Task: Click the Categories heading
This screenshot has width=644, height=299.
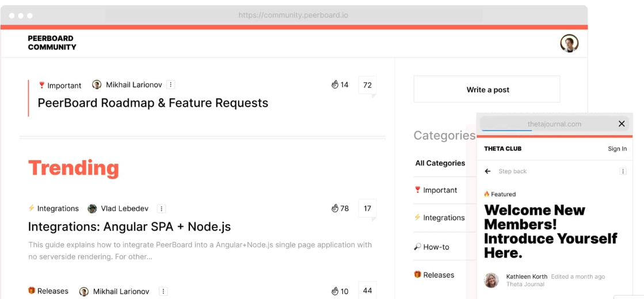Action: 444,135
